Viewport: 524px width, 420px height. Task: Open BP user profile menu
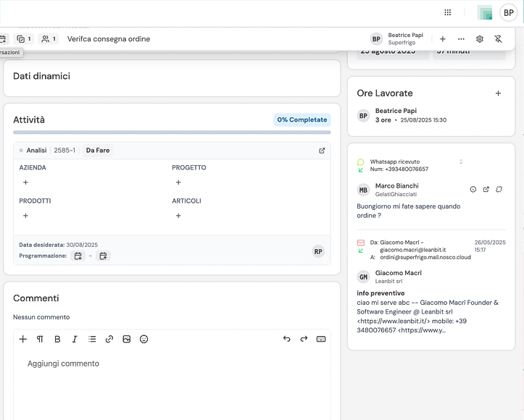pyautogui.click(x=509, y=12)
